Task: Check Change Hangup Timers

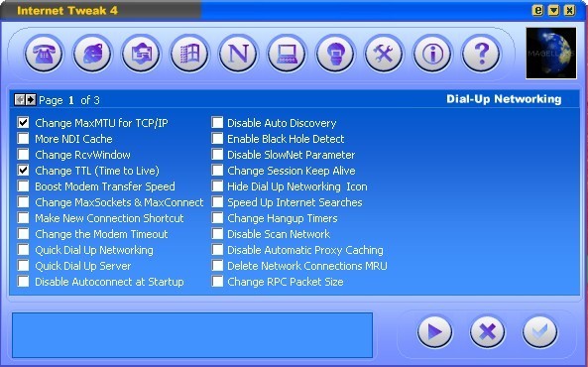Action: tap(217, 217)
